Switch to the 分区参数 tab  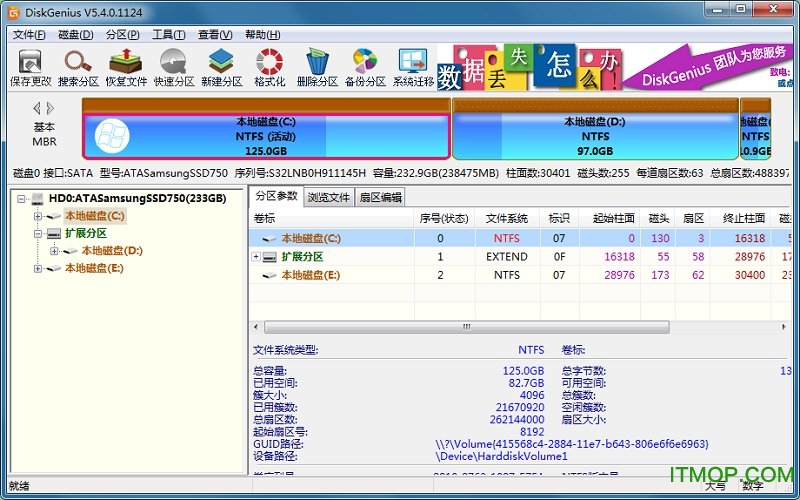[277, 196]
